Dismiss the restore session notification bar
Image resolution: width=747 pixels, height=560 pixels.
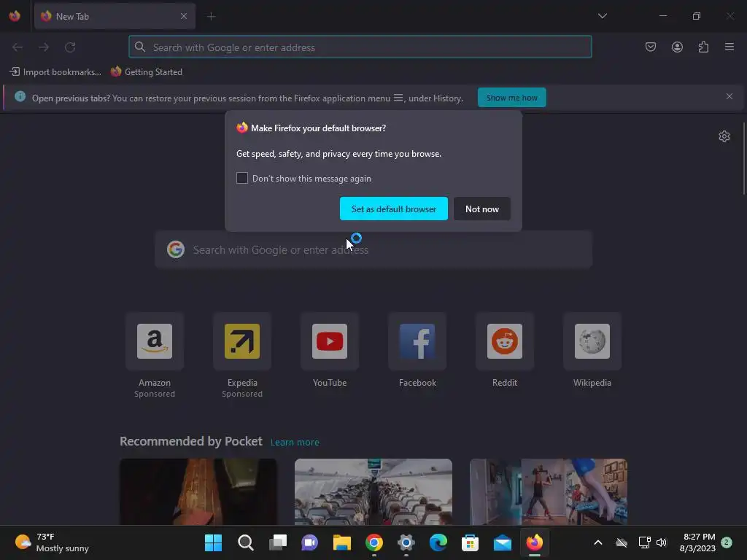pyautogui.click(x=729, y=97)
